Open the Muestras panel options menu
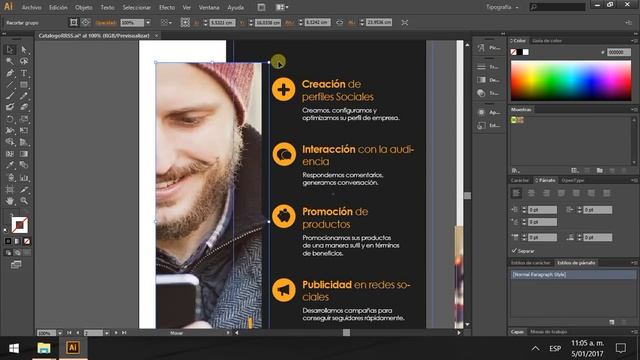Screen dimensions: 640x360 point(633,109)
